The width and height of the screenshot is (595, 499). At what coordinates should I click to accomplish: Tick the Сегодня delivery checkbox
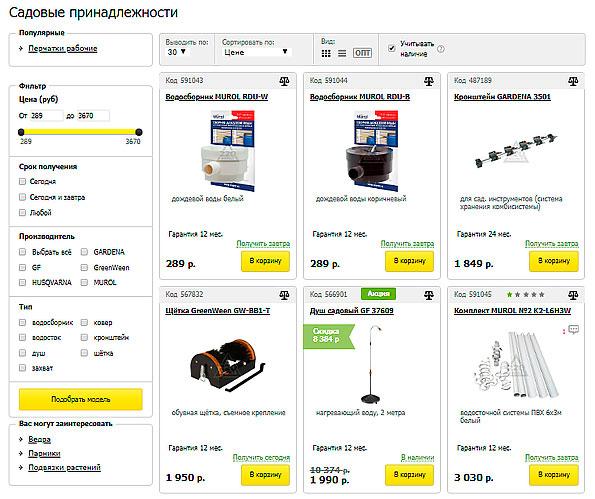[22, 181]
